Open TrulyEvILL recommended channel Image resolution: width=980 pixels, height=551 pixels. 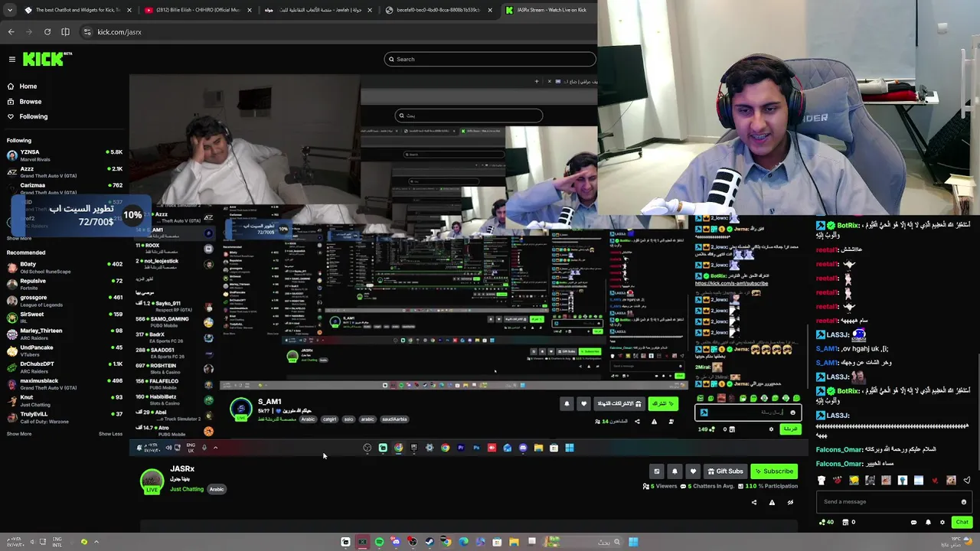pyautogui.click(x=64, y=417)
